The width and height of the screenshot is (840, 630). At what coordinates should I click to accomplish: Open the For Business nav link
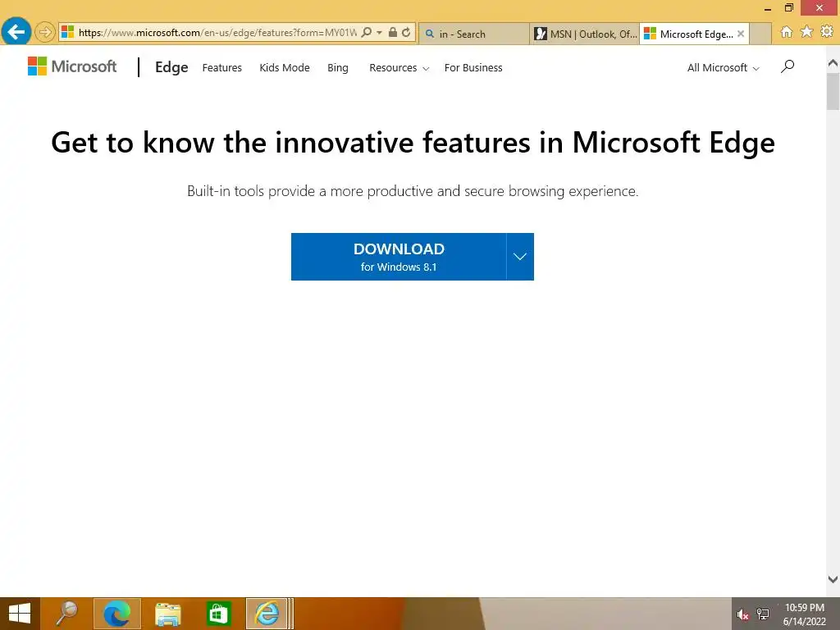point(473,68)
